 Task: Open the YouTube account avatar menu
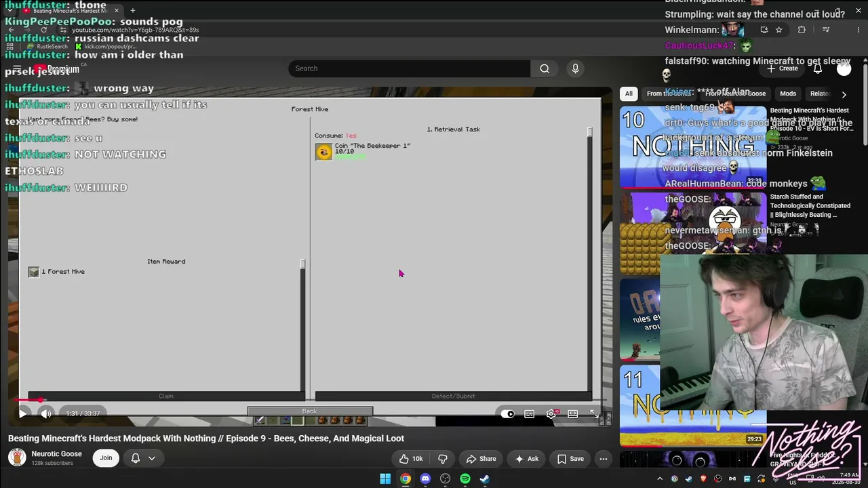coord(844,68)
